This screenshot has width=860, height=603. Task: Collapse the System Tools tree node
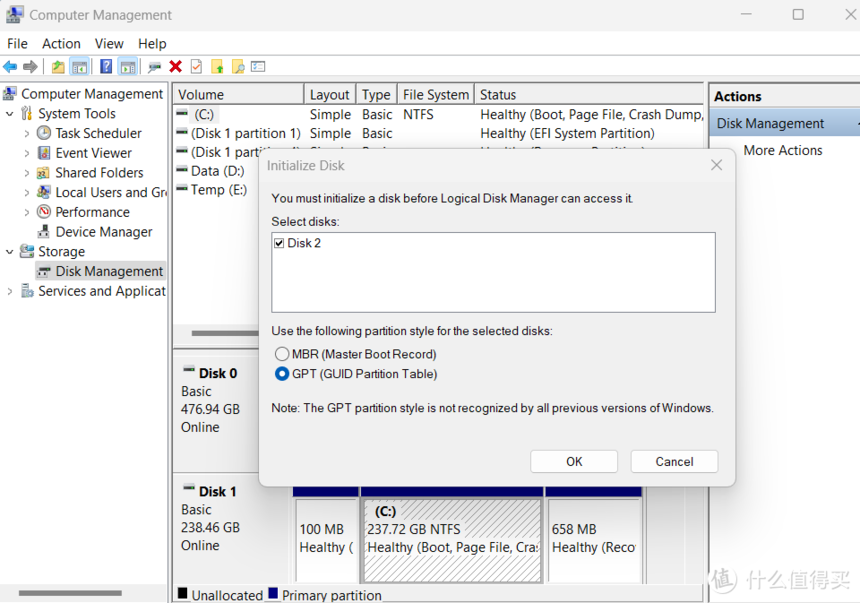(x=10, y=114)
